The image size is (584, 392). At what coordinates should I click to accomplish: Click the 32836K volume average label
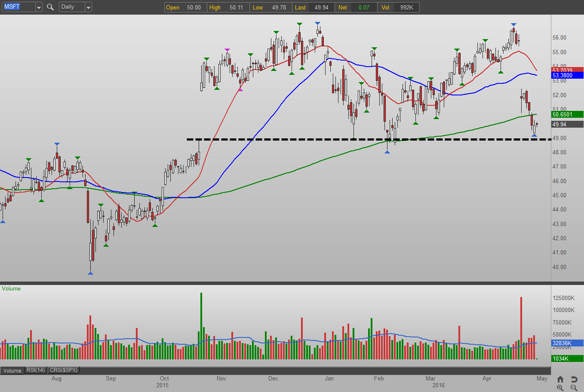tap(567, 343)
